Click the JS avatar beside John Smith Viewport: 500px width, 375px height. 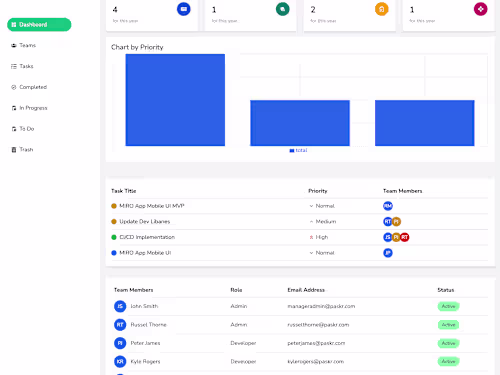tap(120, 306)
